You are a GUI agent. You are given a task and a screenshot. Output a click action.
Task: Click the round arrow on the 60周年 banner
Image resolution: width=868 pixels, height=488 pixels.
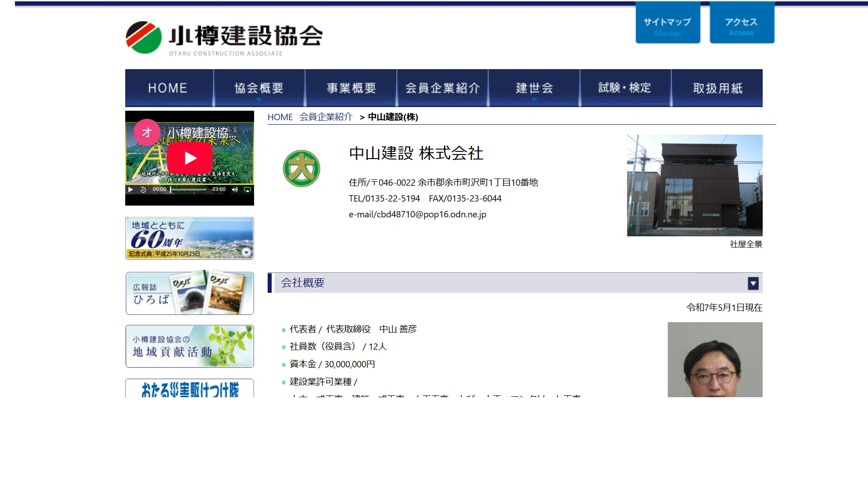tap(246, 252)
